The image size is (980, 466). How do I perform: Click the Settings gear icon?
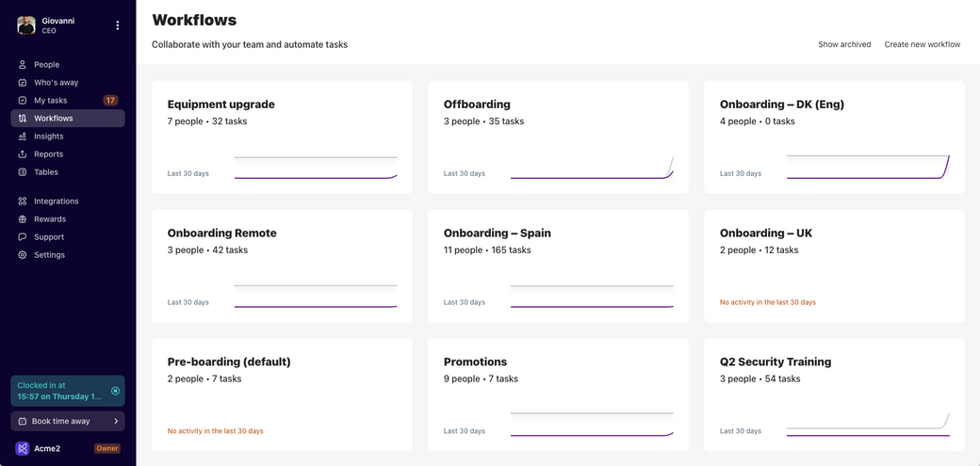[x=23, y=255]
